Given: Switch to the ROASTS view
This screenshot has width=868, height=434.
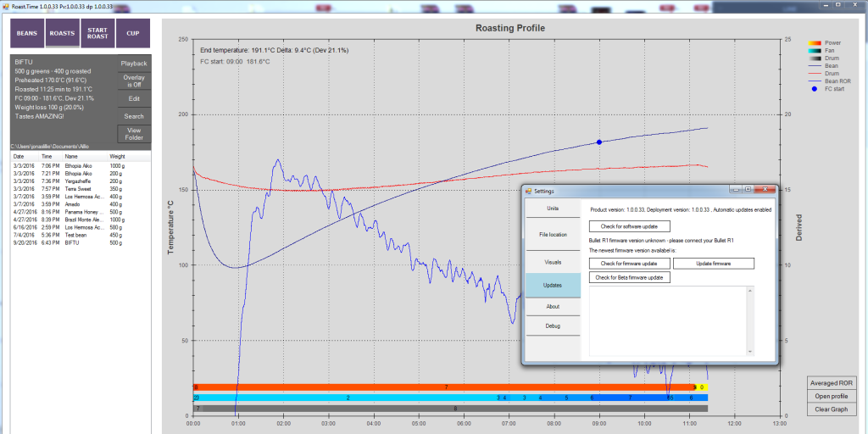Looking at the screenshot, I should (x=63, y=34).
